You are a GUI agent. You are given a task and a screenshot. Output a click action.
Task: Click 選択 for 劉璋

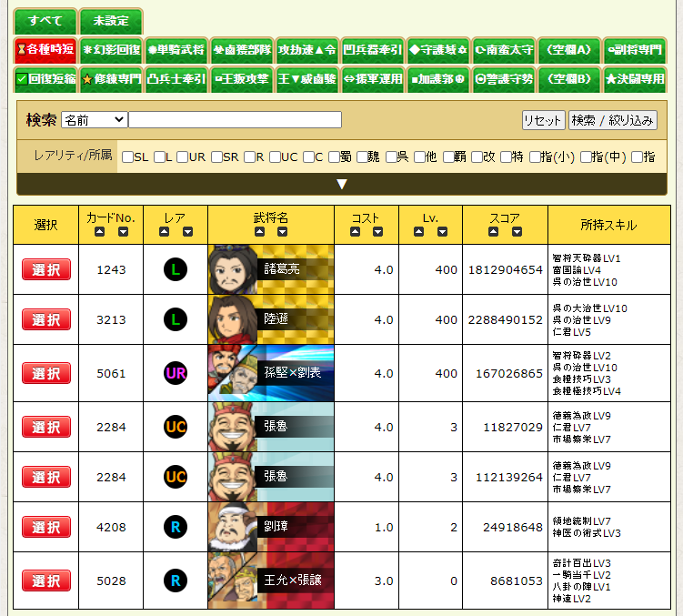pos(46,527)
